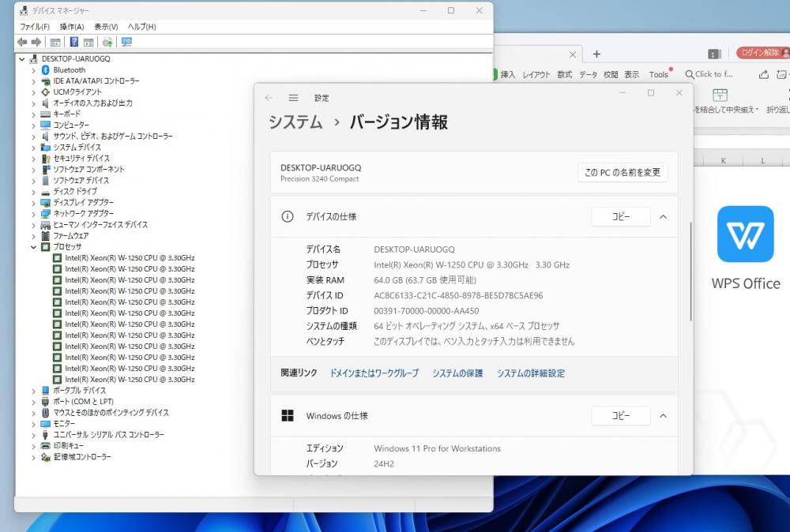Click この PC の名前を変更 button
This screenshot has height=532, width=790.
(x=623, y=173)
